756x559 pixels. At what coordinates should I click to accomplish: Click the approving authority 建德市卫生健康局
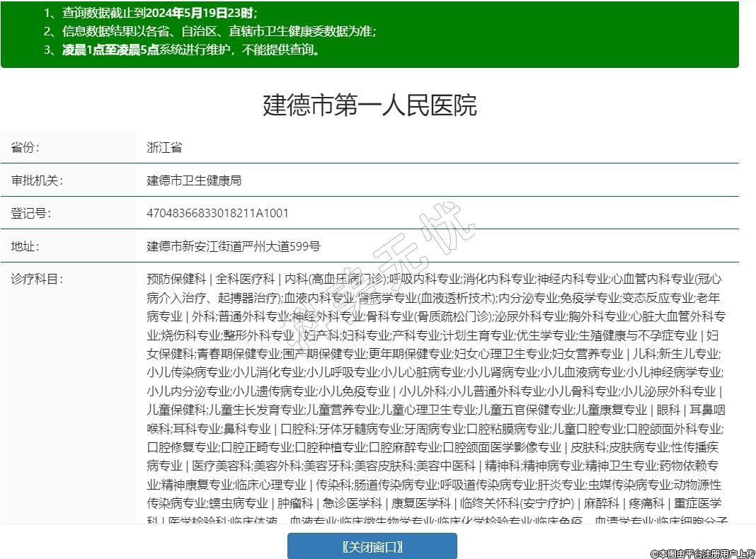[194, 180]
